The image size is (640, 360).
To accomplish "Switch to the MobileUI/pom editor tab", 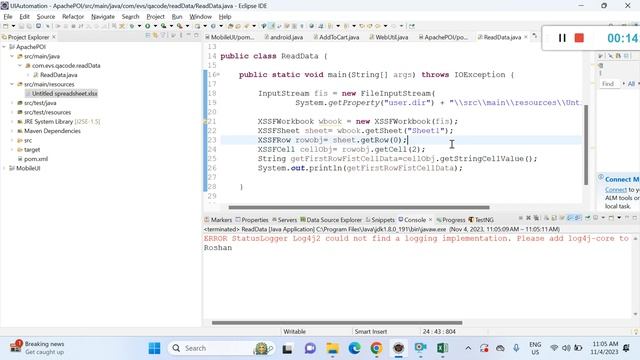I will pyautogui.click(x=230, y=37).
